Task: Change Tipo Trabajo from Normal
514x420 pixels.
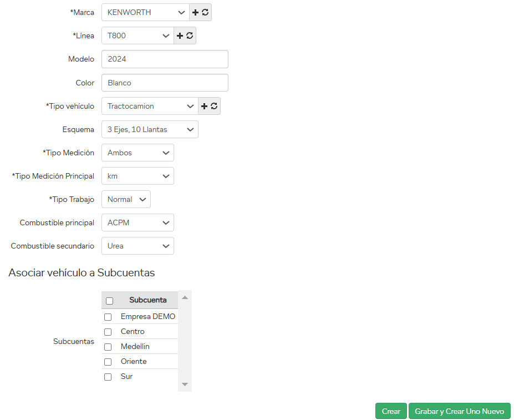Action: tap(126, 199)
